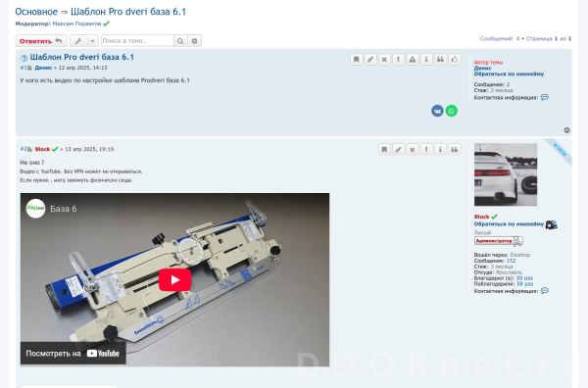588x388 pixels.
Task: Delete the first post with X icon
Action: coord(384,59)
